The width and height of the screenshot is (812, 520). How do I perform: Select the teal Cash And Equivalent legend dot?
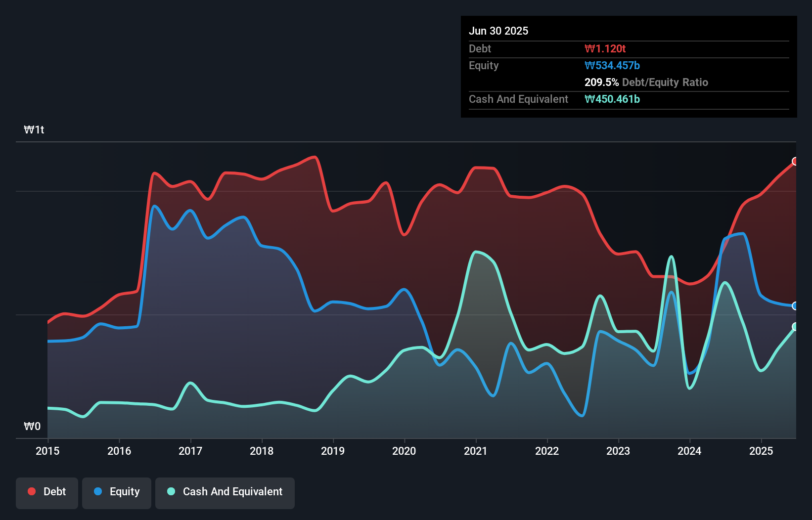[170, 491]
